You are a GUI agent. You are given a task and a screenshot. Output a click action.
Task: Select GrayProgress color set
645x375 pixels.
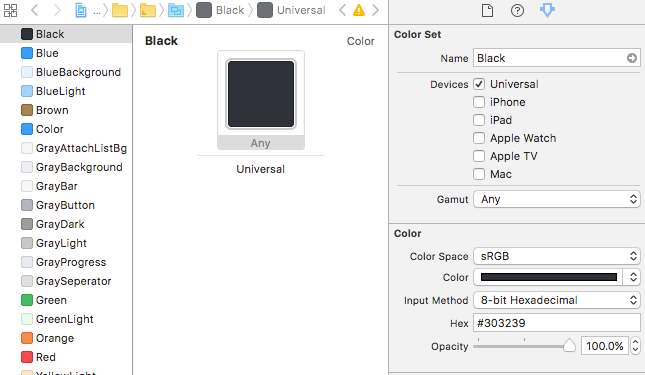66,262
